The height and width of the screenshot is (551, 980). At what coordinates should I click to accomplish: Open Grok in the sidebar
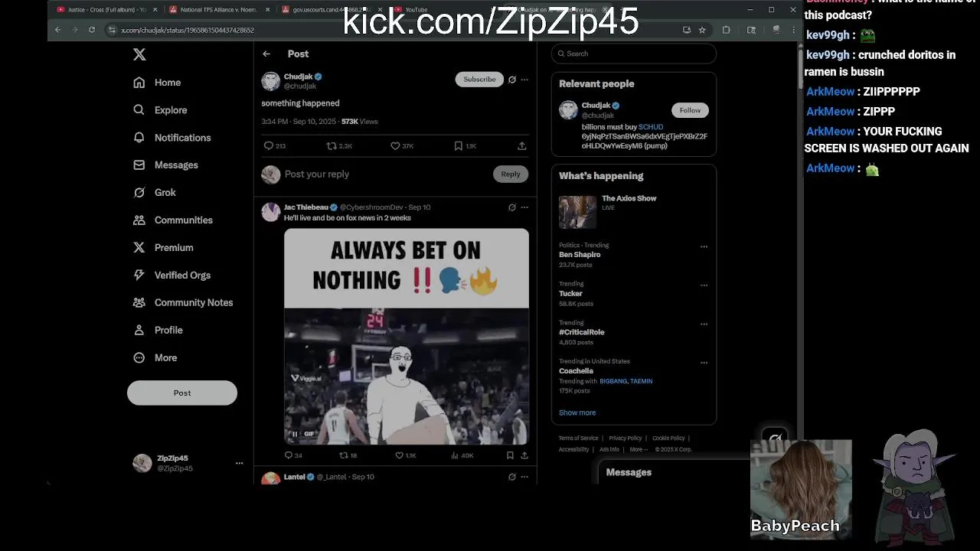pos(155,193)
